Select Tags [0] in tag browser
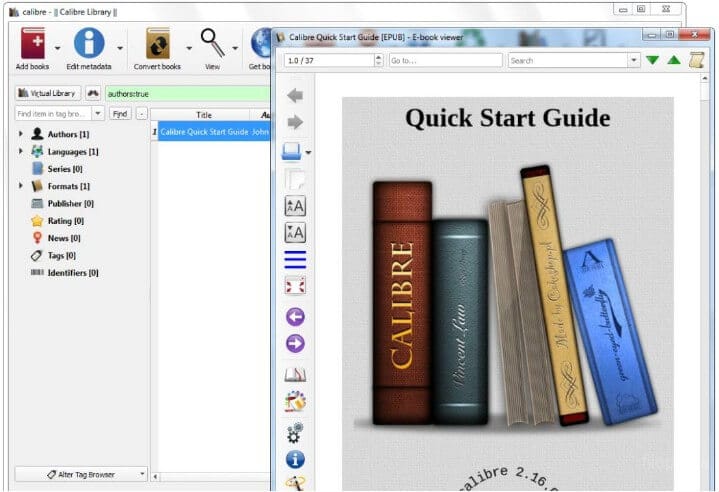This screenshot has height=492, width=719. click(61, 255)
